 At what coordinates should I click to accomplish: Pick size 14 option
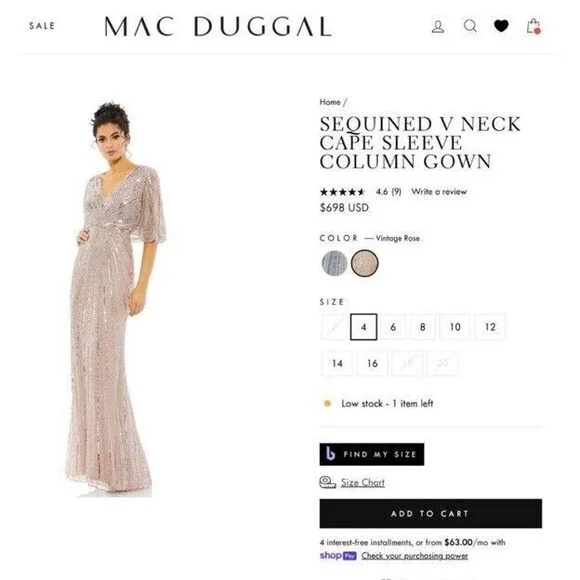337,363
